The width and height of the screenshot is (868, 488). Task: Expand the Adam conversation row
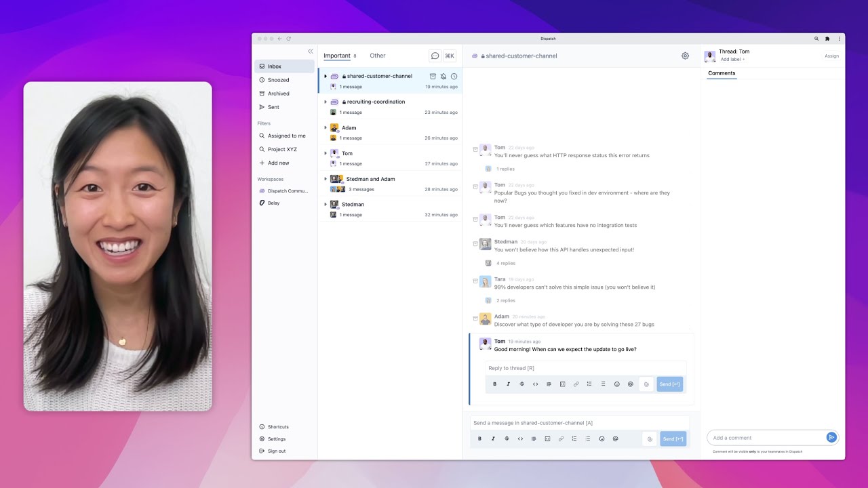pyautogui.click(x=325, y=128)
